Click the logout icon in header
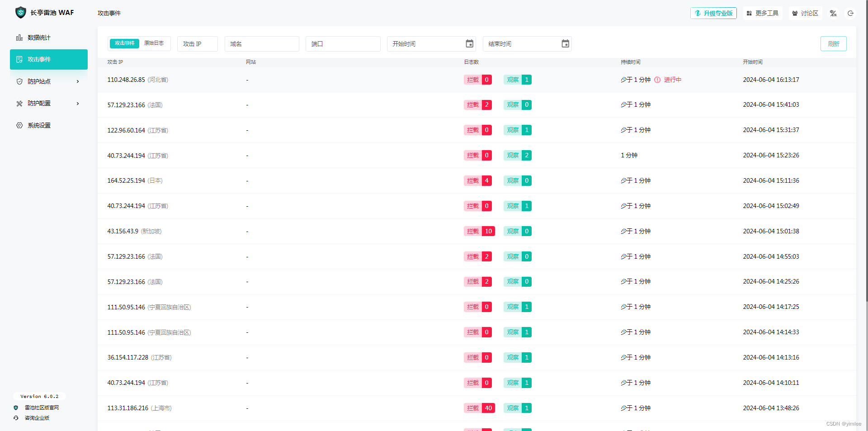This screenshot has width=868, height=431. pyautogui.click(x=850, y=13)
